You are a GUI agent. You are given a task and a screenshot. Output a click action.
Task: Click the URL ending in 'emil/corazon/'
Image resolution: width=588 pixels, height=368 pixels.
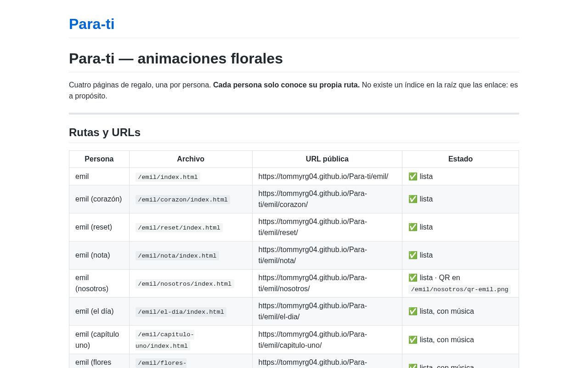(x=313, y=199)
